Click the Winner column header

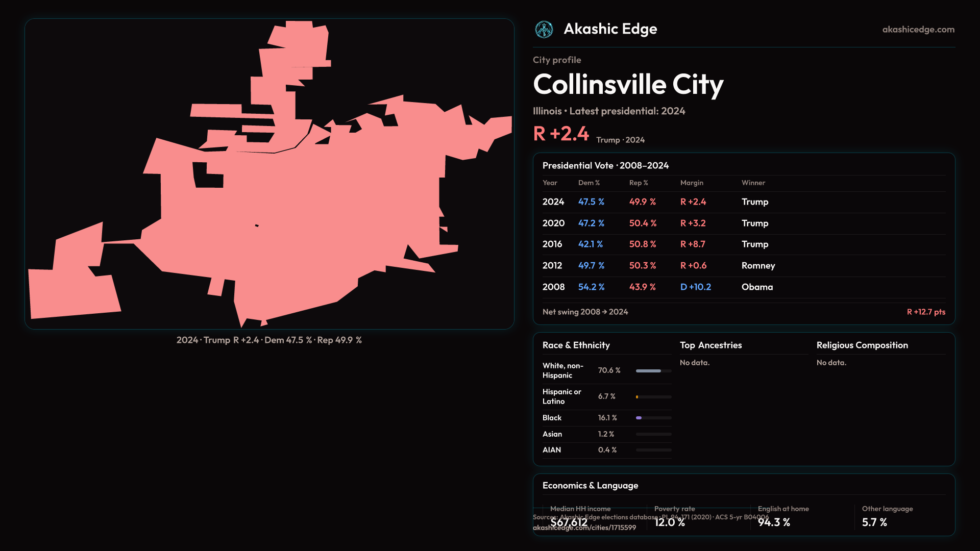(753, 183)
